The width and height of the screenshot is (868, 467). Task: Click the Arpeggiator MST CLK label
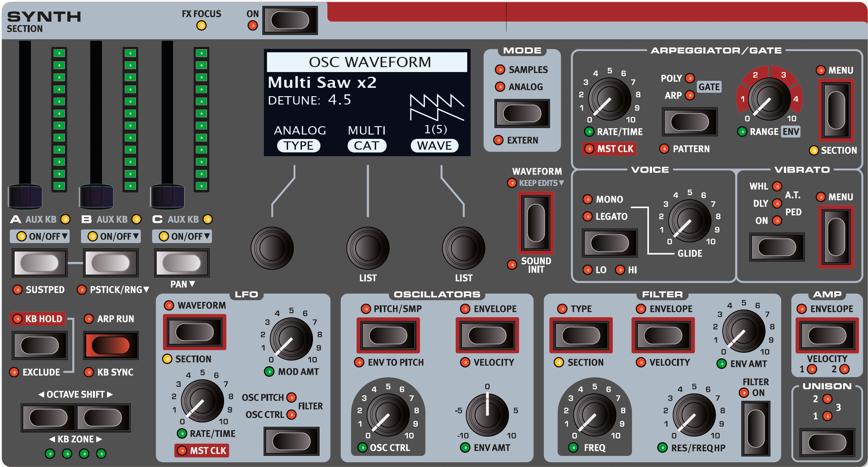(609, 149)
